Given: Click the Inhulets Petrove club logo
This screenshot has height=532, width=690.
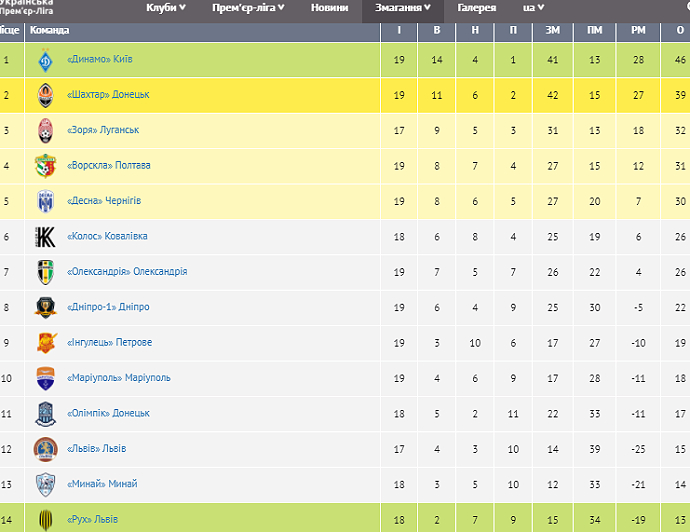Looking at the screenshot, I should [x=44, y=342].
